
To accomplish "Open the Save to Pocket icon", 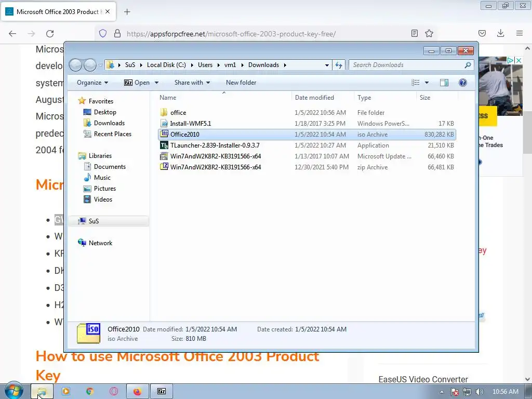I will coord(482,33).
